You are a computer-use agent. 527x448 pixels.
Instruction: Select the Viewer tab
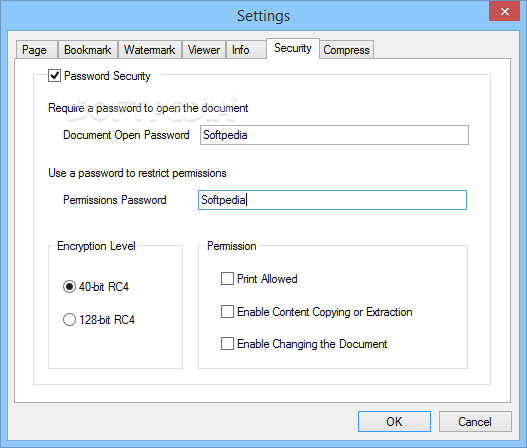(x=204, y=50)
